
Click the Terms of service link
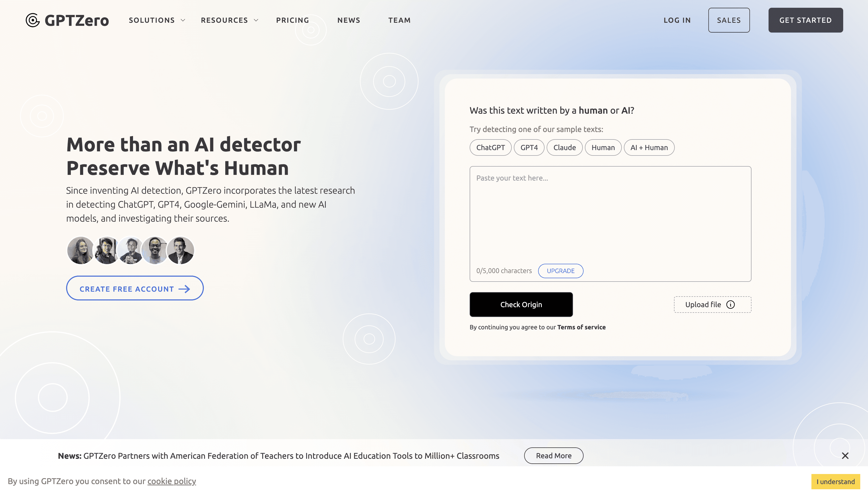tap(581, 327)
